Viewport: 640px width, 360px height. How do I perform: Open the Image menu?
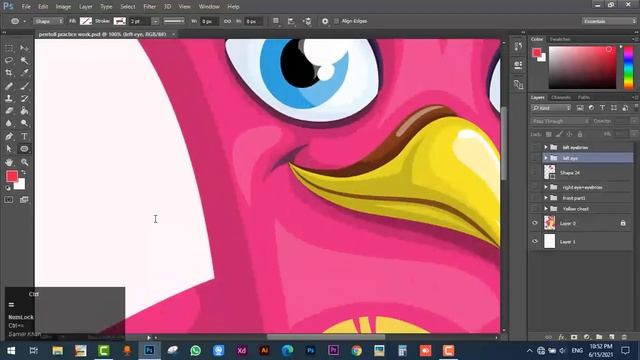(63, 7)
